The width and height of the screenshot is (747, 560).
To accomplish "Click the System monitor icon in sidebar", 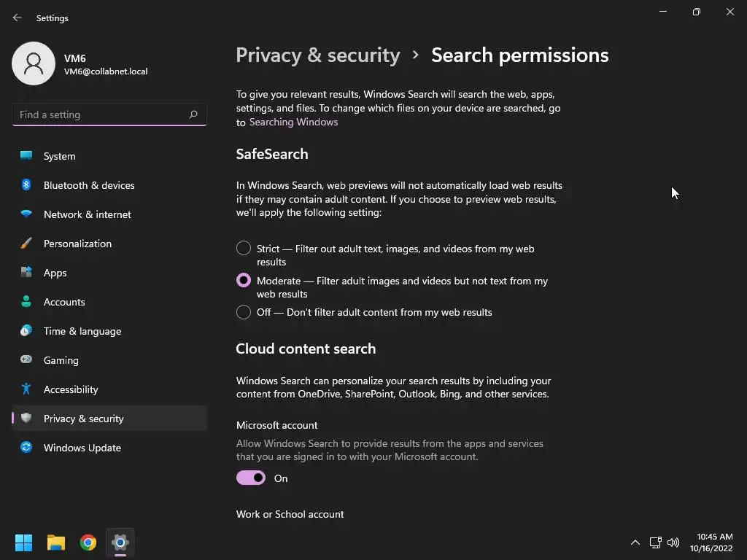I will [x=26, y=156].
